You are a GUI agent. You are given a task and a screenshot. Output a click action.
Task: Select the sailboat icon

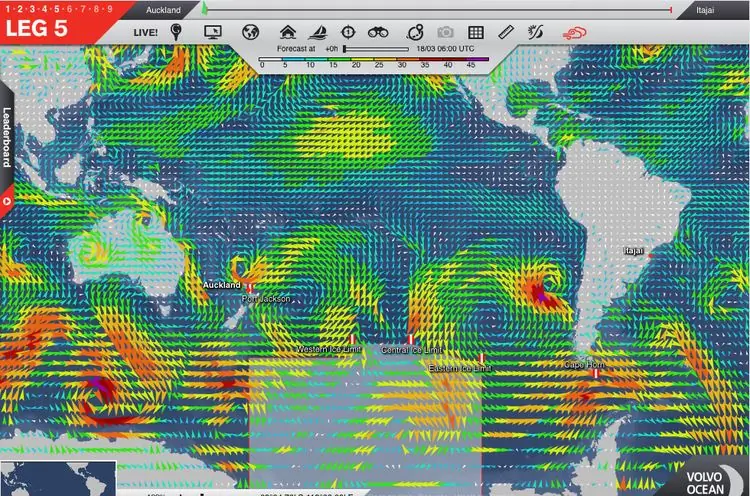[318, 32]
